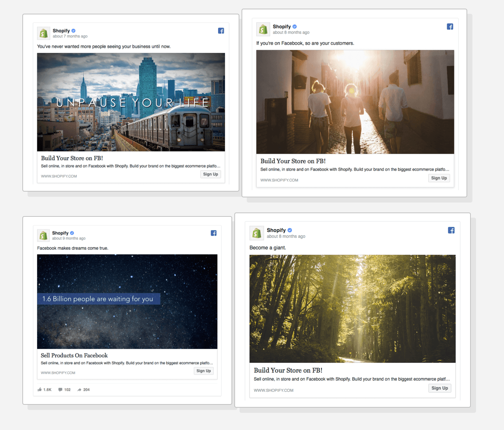Click the 204 shares arrow icon

pos(79,390)
